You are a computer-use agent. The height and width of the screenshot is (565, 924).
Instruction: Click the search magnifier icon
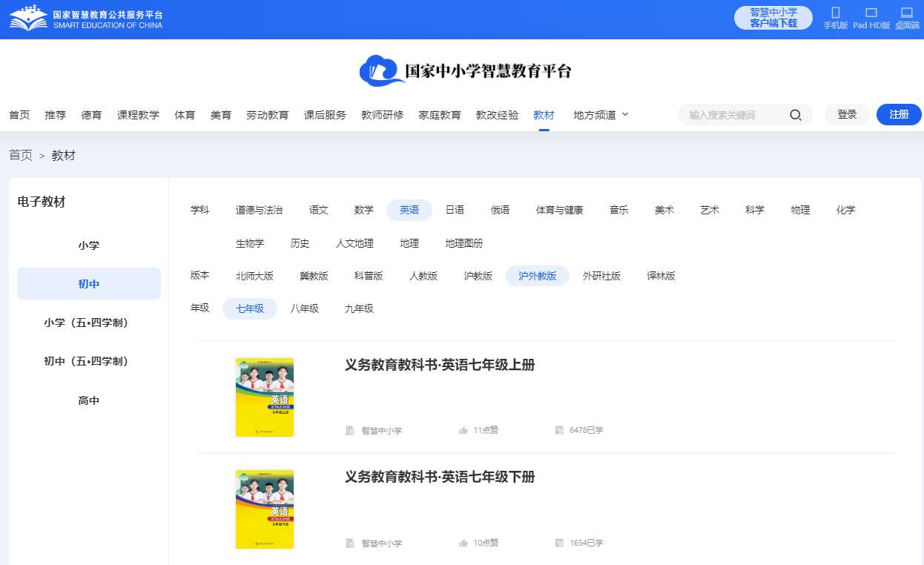[796, 115]
